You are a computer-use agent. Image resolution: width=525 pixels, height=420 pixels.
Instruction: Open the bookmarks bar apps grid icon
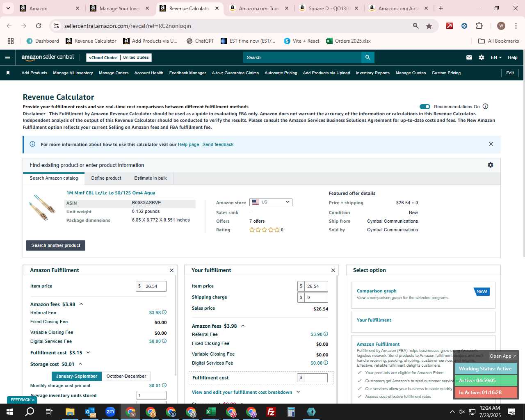coord(11,41)
